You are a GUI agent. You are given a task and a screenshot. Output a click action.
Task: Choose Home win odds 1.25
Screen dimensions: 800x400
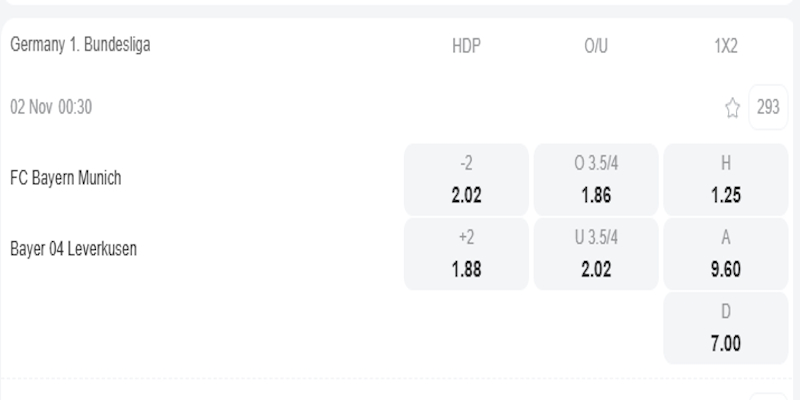726,180
